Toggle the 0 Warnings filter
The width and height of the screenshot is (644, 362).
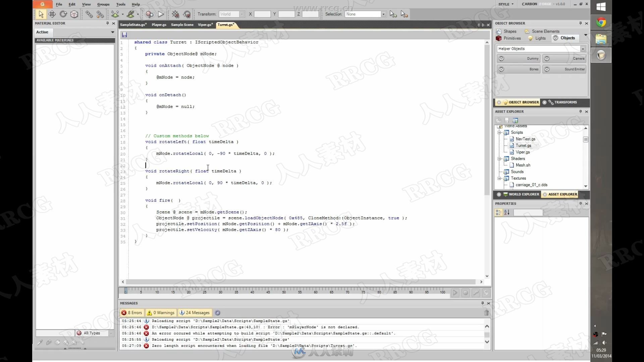pos(161,313)
